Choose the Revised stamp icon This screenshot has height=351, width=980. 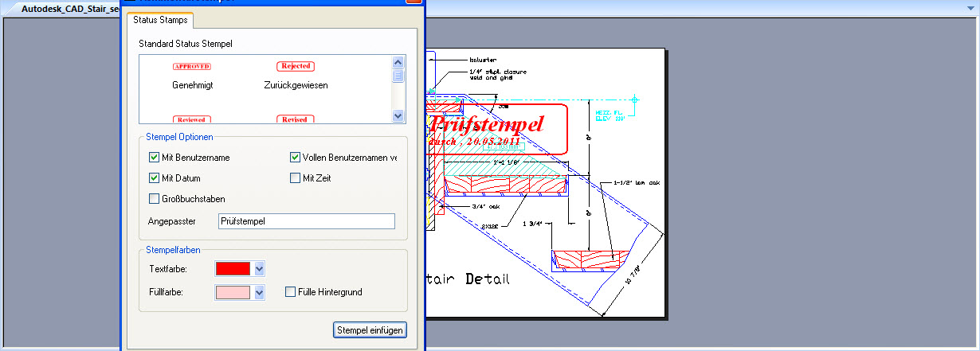(x=295, y=119)
